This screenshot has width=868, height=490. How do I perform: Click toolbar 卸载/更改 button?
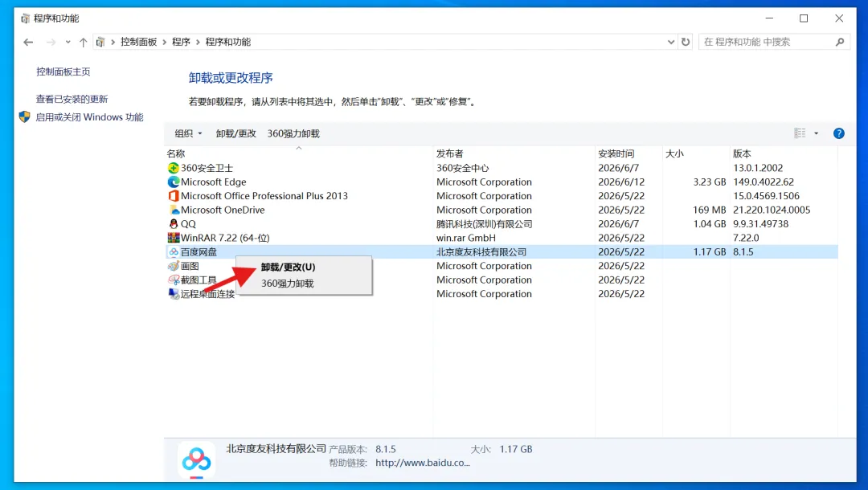pyautogui.click(x=235, y=133)
